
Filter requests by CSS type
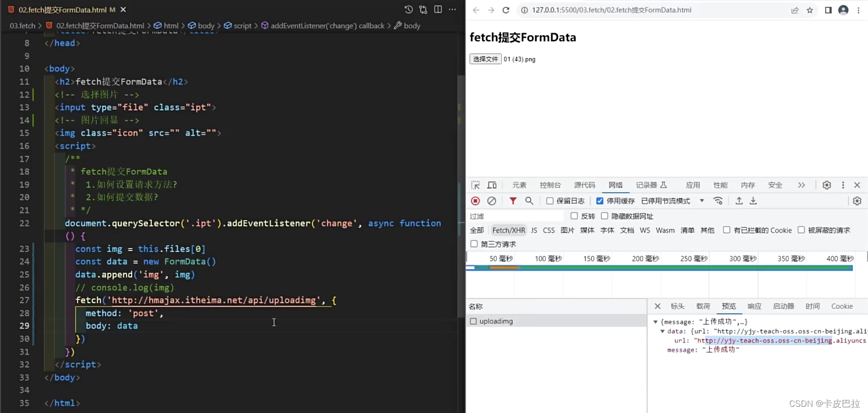tap(549, 230)
